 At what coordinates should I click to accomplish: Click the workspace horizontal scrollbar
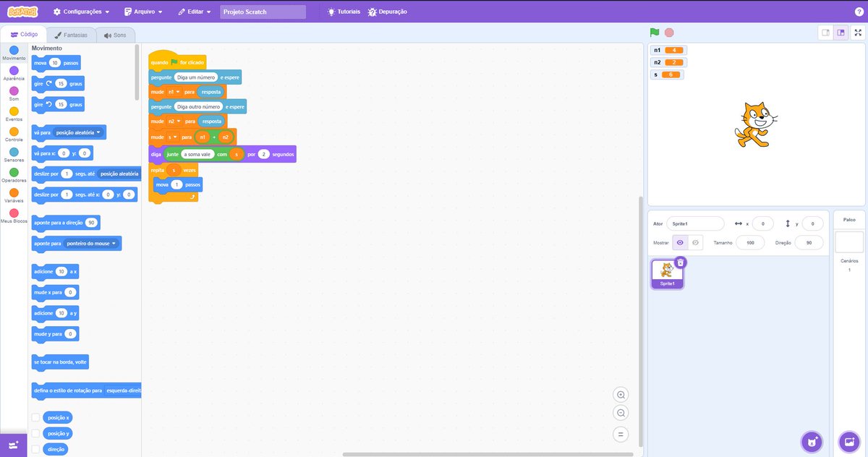(x=488, y=454)
